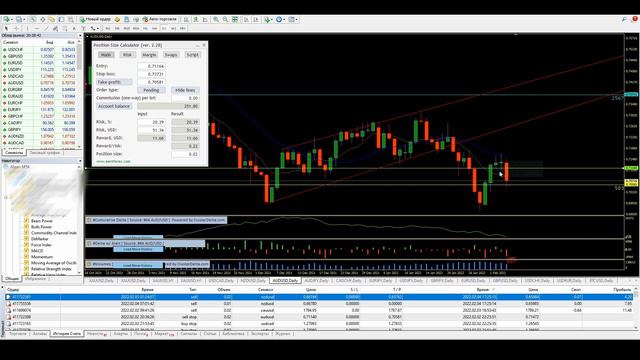Viewport: 640px width, 360px height.
Task: Click the Pending order type button
Action: [151, 90]
